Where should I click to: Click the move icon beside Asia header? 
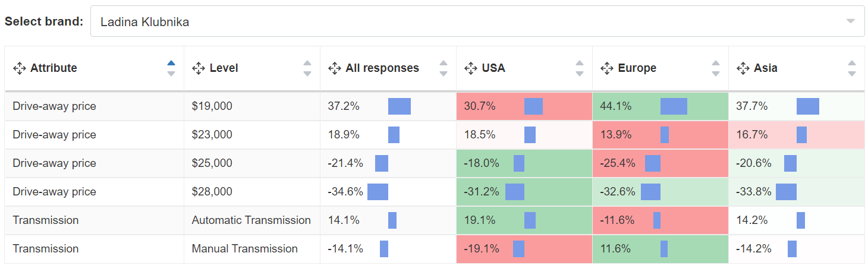click(x=743, y=68)
